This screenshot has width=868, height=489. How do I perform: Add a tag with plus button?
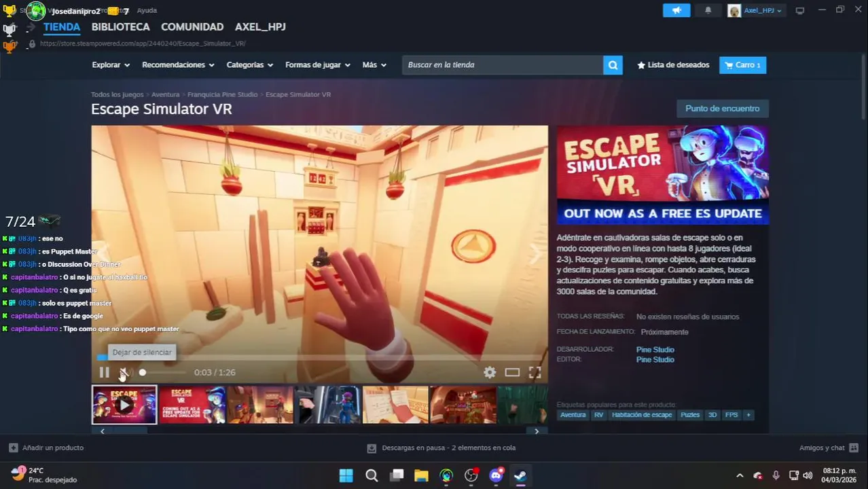coord(748,415)
